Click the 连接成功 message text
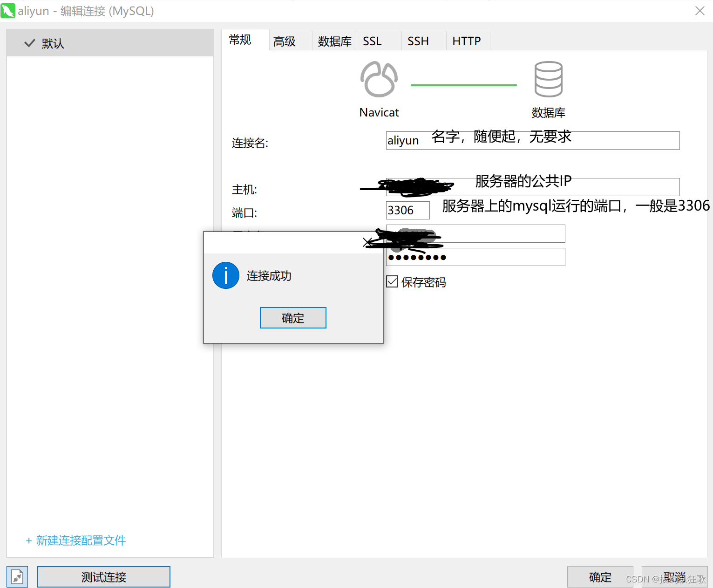The width and height of the screenshot is (713, 588). 269,276
